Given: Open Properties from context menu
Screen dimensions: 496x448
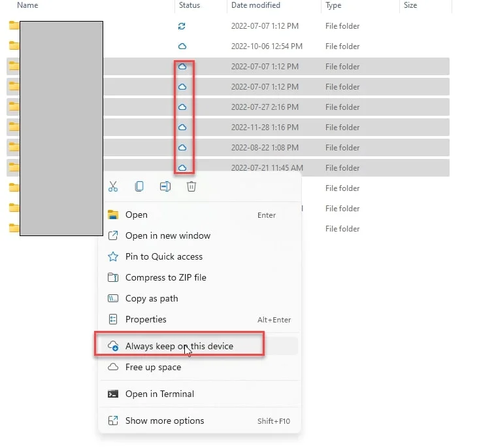Looking at the screenshot, I should pos(199,319).
